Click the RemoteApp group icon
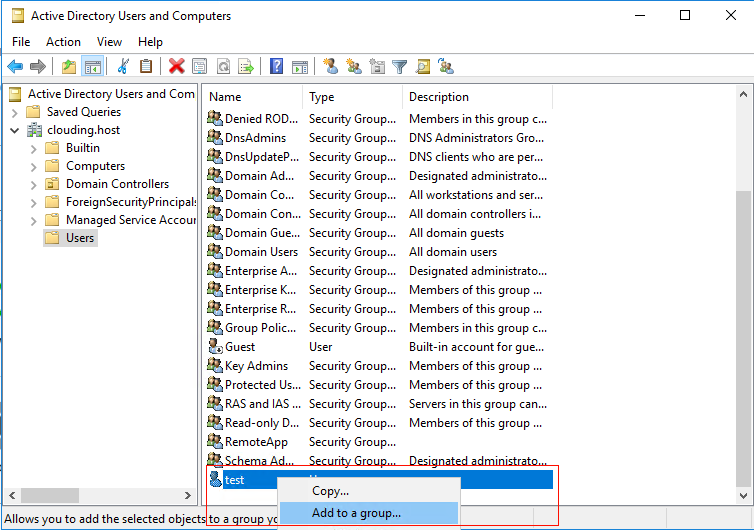754x530 pixels. pos(215,441)
